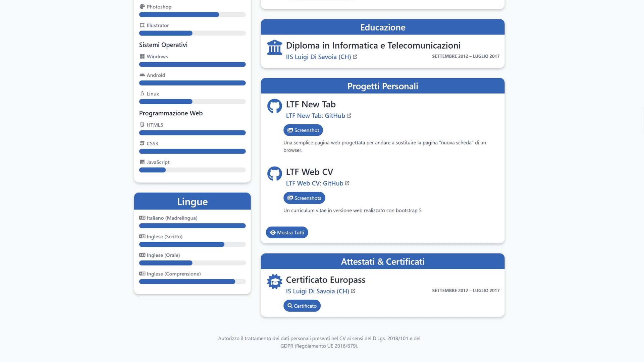The height and width of the screenshot is (362, 644).
Task: Expand the external link for LTF Web CV GitHub
Action: coord(347,183)
